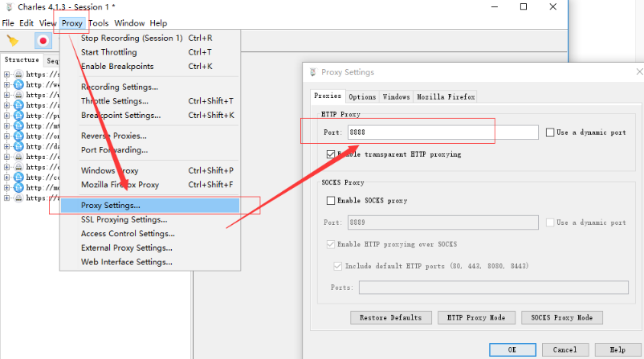This screenshot has width=644, height=359.
Task: Toggle Windows Proxy menu item
Action: tap(150, 170)
